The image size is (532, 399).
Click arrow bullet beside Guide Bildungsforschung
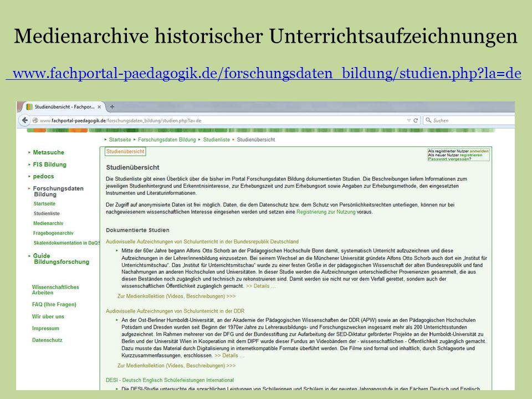[29, 256]
